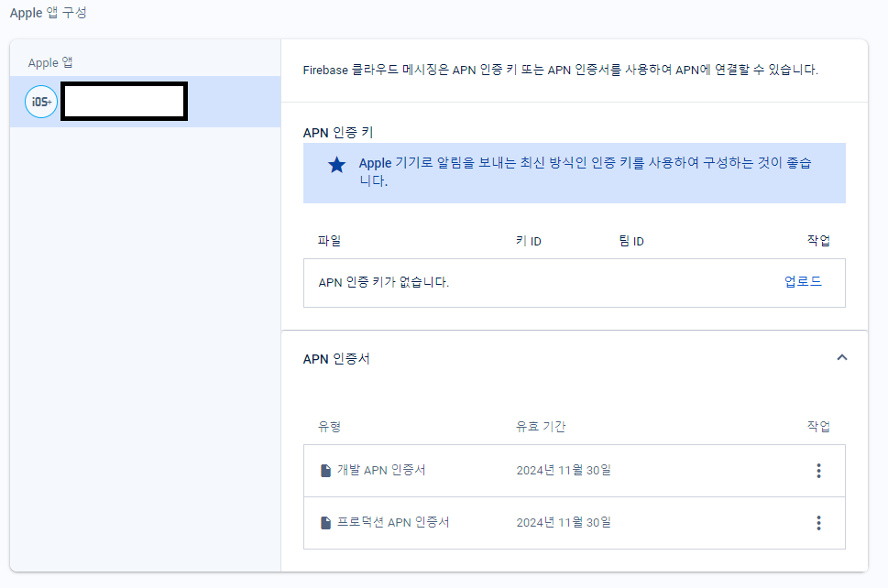Click the auth key recommendation text in the blue banner
The width and height of the screenshot is (888, 588).
(x=585, y=172)
